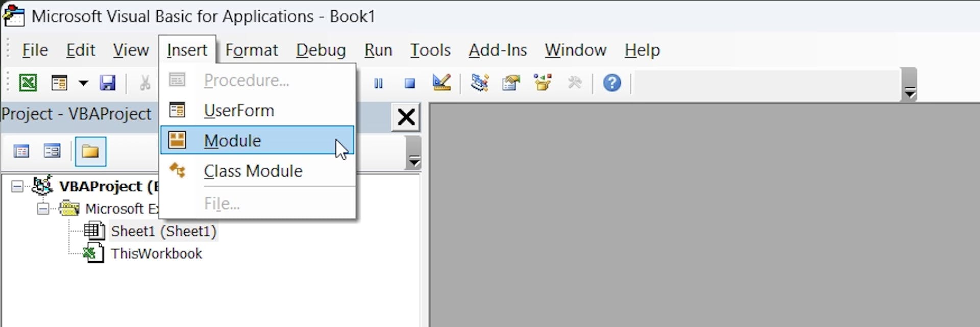Screen dimensions: 980x327
Task: Open the File menu
Action: tap(35, 50)
